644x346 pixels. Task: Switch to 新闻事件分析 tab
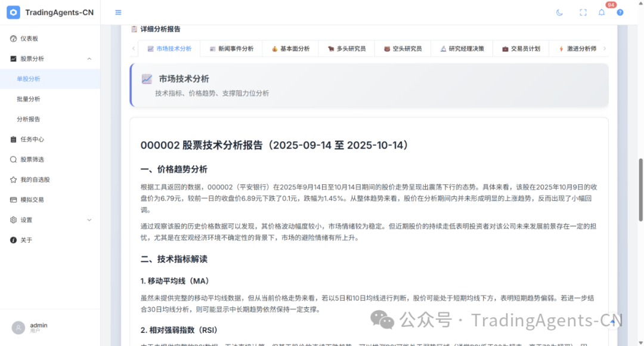coord(231,49)
